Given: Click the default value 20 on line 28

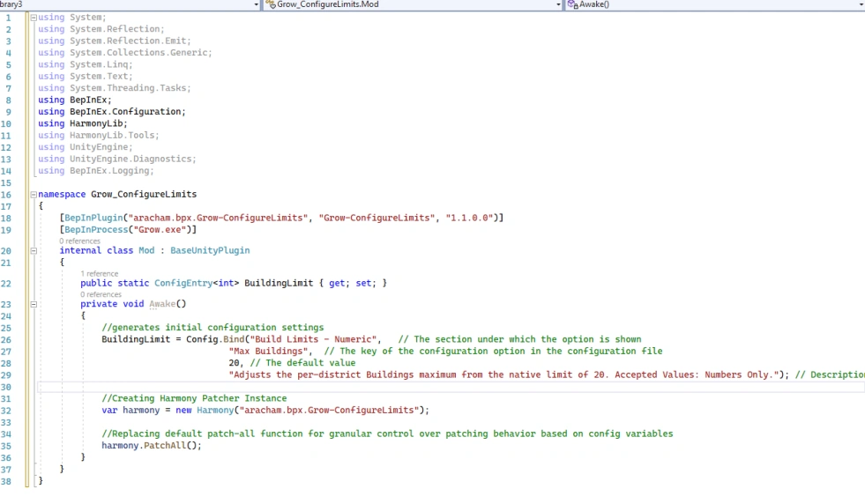Looking at the screenshot, I should click(234, 363).
